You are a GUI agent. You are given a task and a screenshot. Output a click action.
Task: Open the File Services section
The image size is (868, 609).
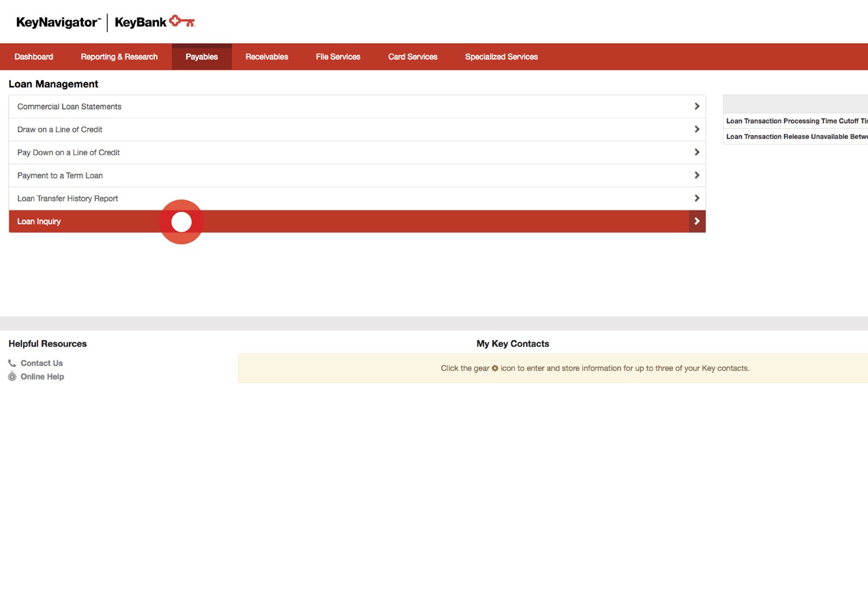pyautogui.click(x=338, y=56)
